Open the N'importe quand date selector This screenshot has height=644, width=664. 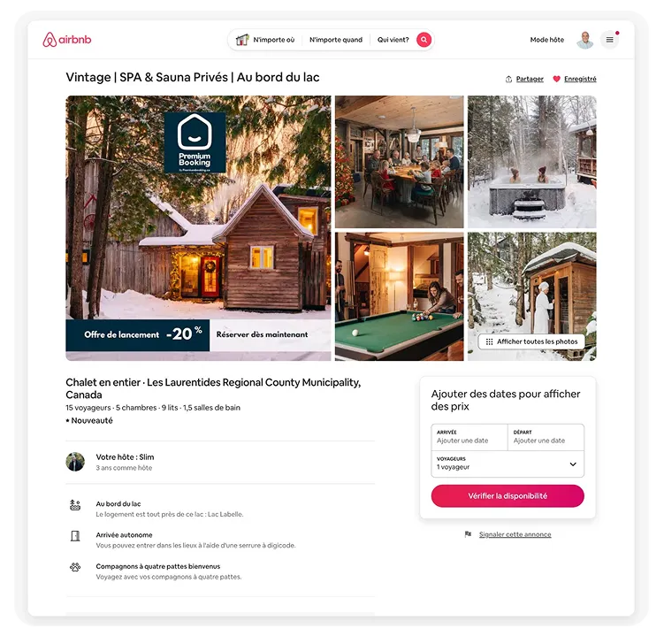coord(336,40)
